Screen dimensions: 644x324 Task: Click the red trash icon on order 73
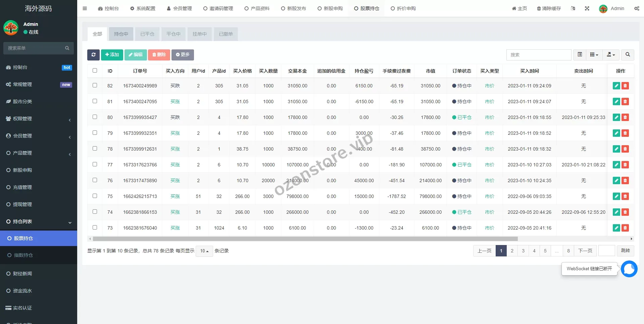(x=625, y=228)
